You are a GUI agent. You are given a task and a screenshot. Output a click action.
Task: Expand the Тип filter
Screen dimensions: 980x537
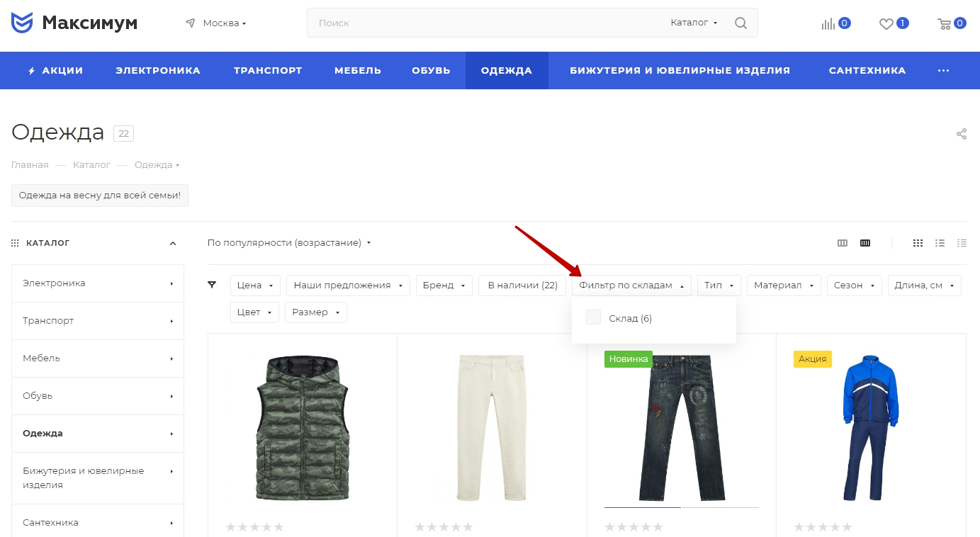[719, 285]
